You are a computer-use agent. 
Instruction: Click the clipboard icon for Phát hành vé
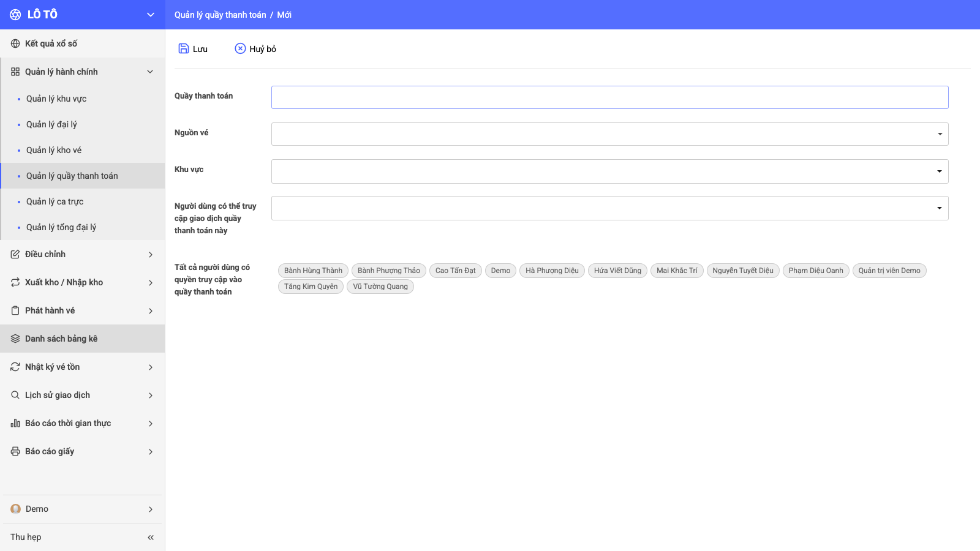(x=15, y=310)
